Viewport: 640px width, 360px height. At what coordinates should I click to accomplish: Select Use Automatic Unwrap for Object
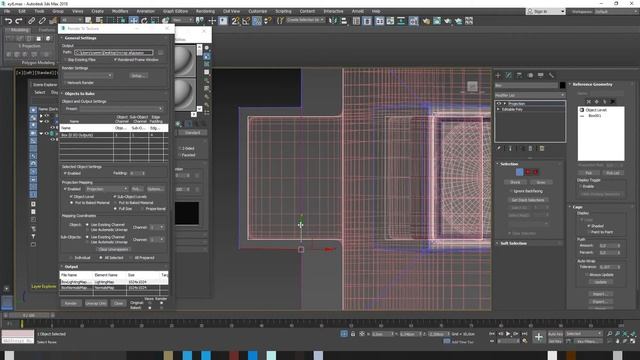tap(87, 230)
